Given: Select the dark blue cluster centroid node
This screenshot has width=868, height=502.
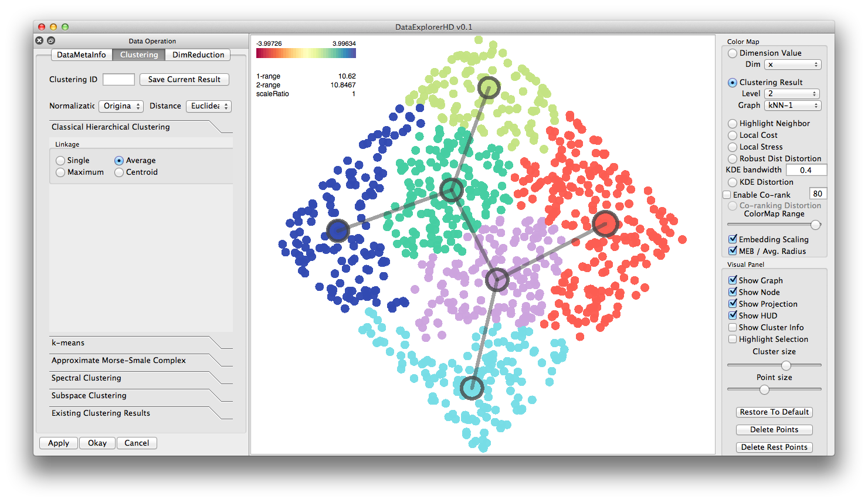Looking at the screenshot, I should tap(338, 230).
